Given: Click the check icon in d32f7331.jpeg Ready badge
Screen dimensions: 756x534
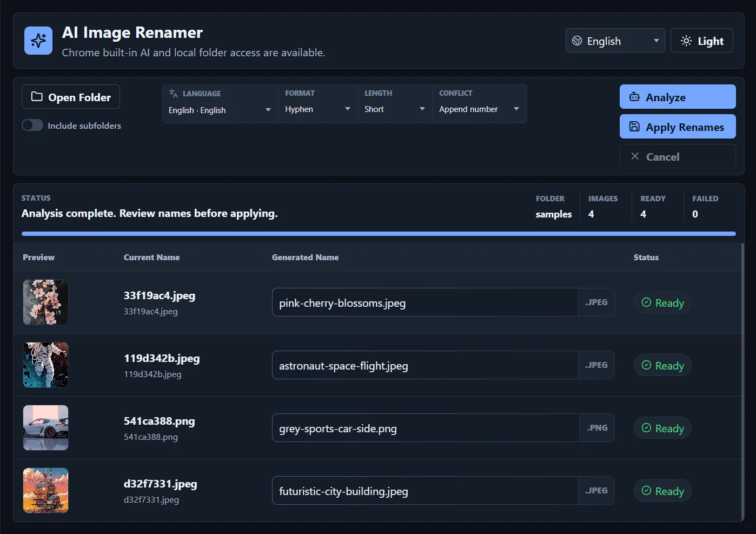Looking at the screenshot, I should click(646, 491).
